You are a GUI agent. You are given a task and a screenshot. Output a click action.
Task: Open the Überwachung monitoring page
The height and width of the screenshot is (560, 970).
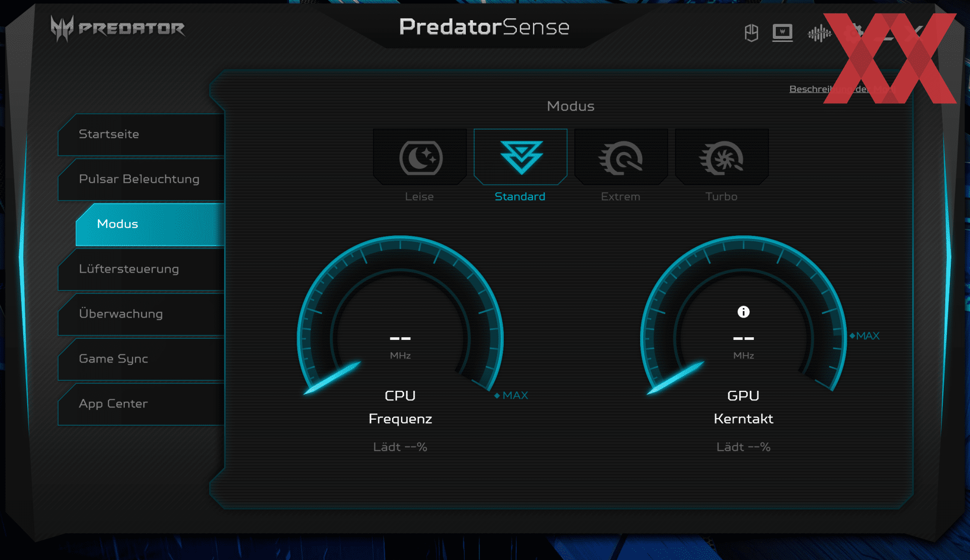[141, 314]
